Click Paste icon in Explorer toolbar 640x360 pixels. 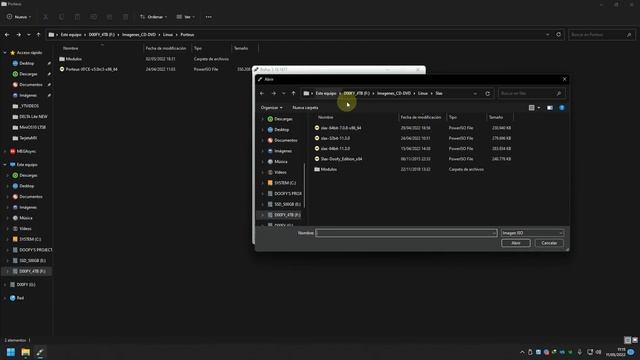point(77,17)
